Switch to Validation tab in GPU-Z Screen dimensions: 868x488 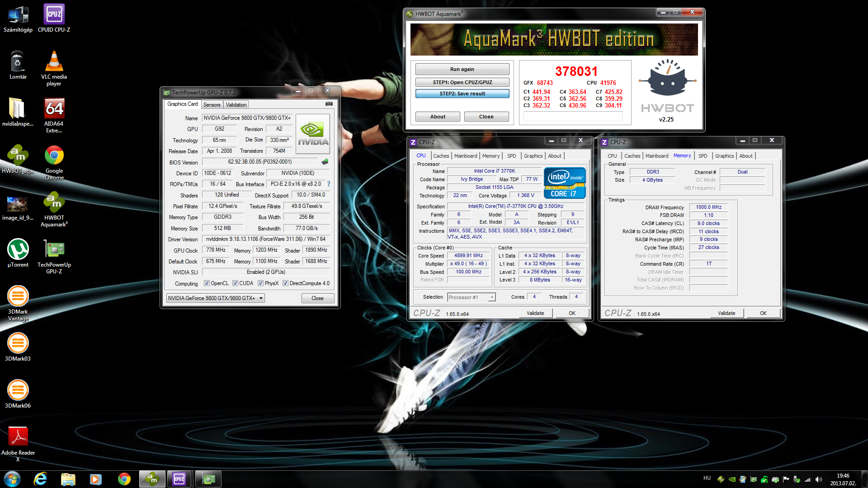236,105
